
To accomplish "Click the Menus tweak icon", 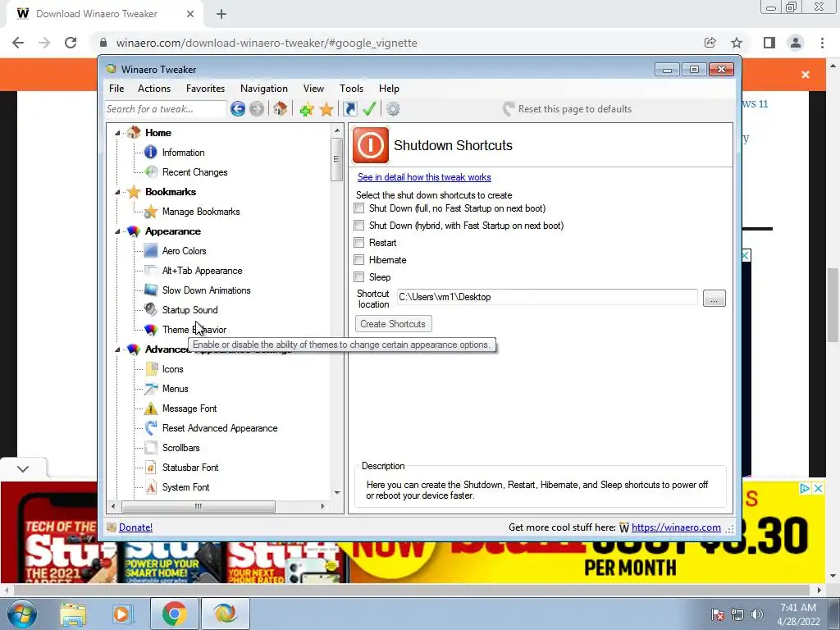I will (152, 389).
